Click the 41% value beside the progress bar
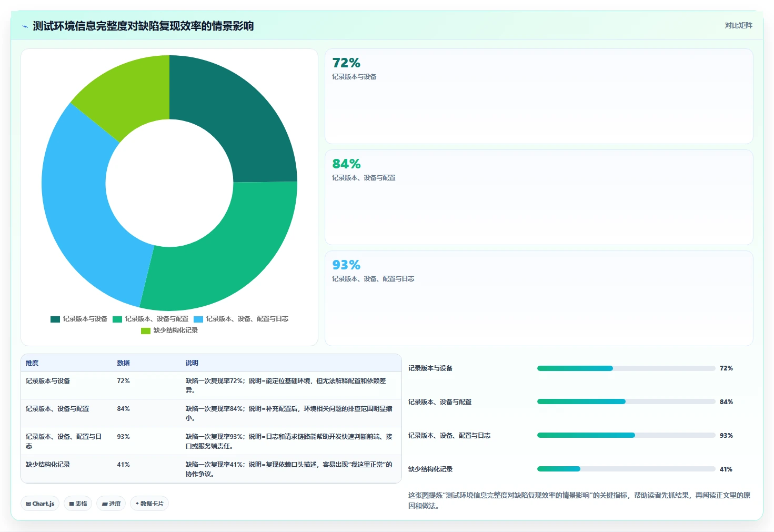Viewport: 774px width, 532px height. coord(726,469)
